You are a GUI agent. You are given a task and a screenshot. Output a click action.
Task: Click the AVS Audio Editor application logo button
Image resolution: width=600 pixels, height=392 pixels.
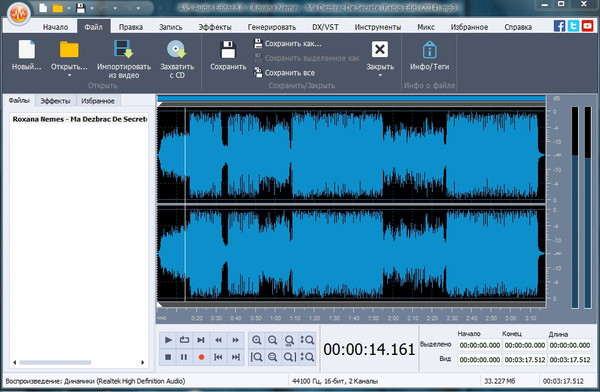[x=18, y=14]
